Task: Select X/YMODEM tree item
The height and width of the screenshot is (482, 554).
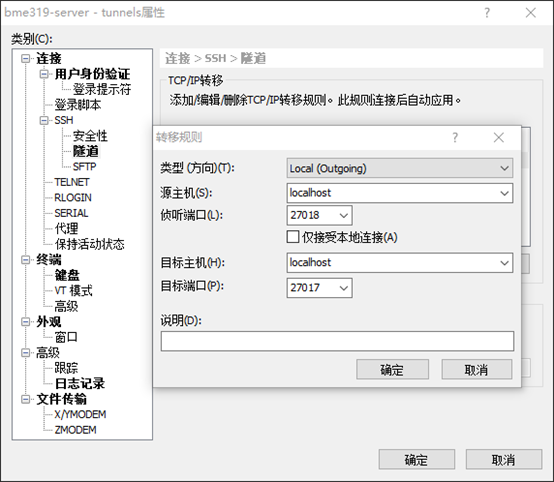Action: (x=80, y=414)
